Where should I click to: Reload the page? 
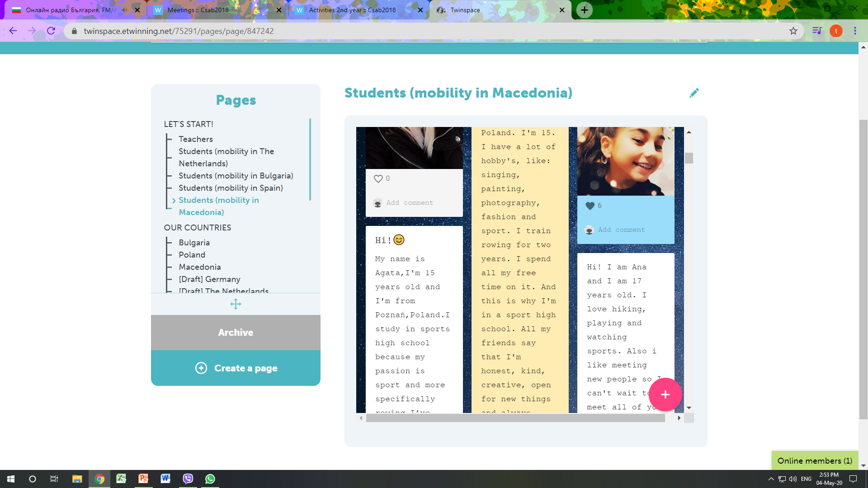(51, 31)
